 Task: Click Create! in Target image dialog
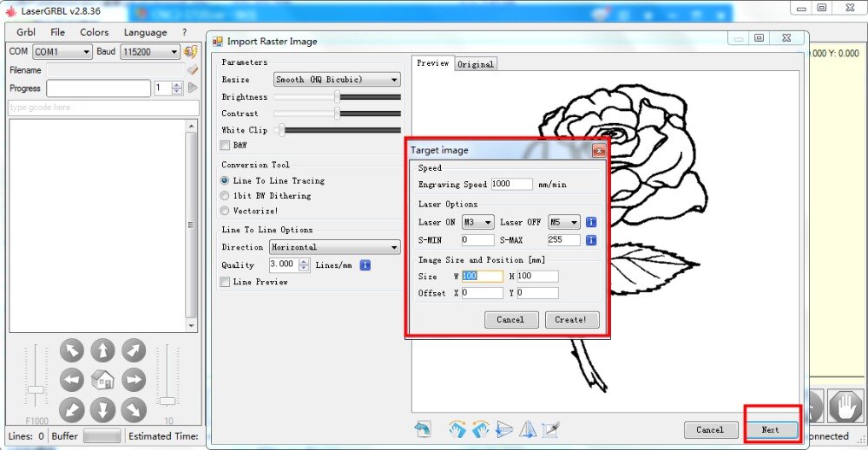(x=572, y=320)
